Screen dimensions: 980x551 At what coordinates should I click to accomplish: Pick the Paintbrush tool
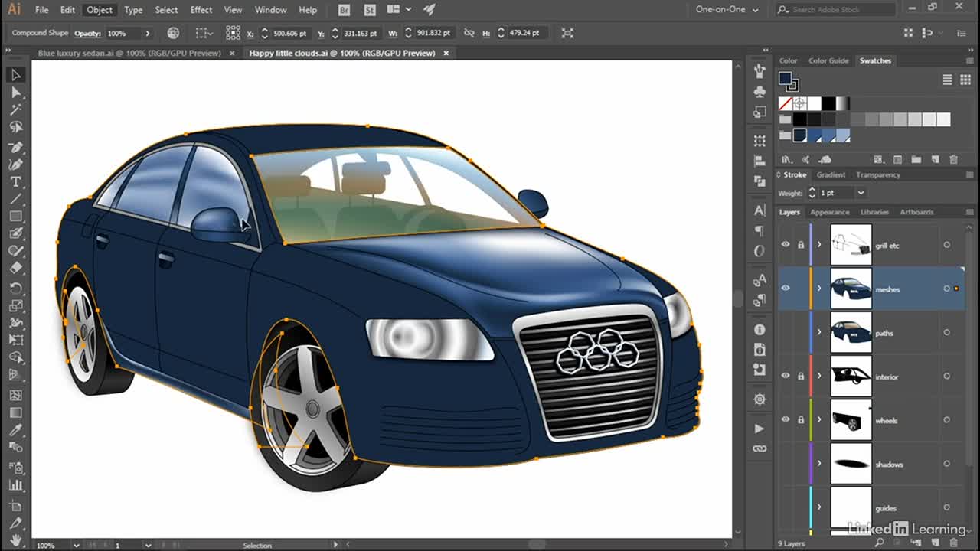15,233
